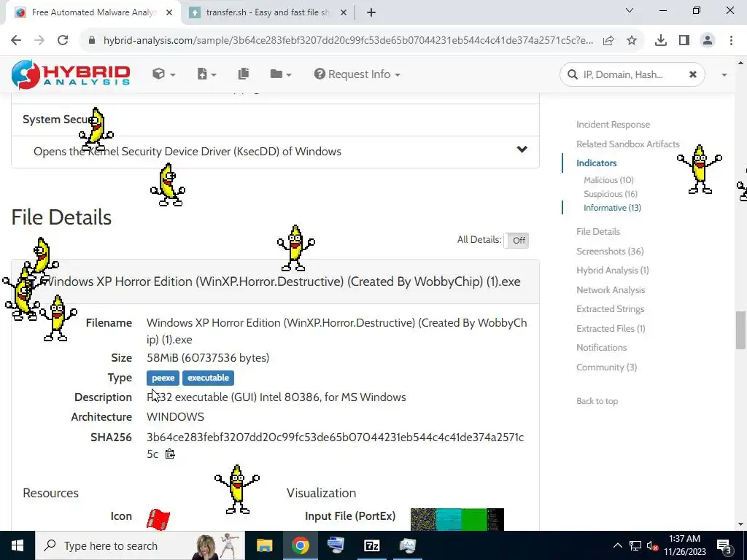Image resolution: width=747 pixels, height=560 pixels.
Task: Open the small caret menu beside search
Action: coord(724,75)
